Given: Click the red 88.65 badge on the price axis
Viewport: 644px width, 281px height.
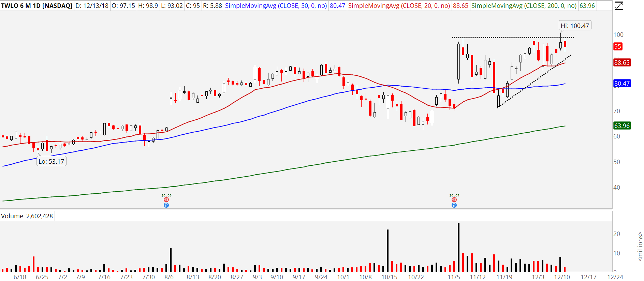Looking at the screenshot, I should pyautogui.click(x=622, y=62).
